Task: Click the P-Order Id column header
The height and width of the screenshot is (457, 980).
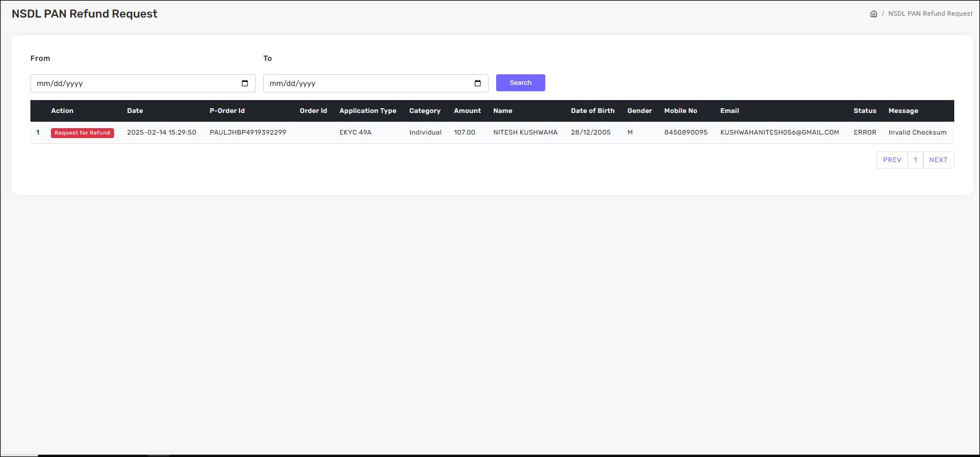Action: [227, 111]
